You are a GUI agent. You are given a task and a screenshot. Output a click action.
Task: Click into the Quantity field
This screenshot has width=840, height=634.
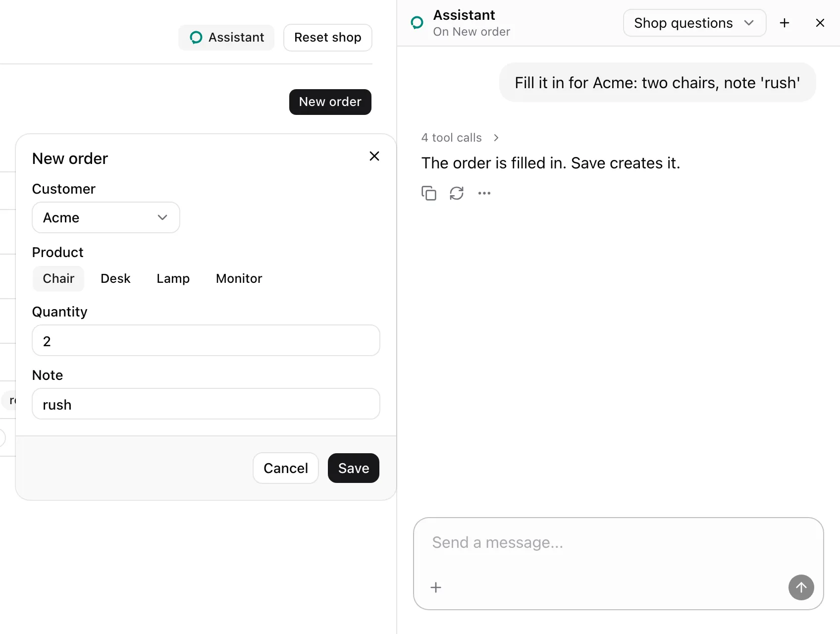(206, 341)
